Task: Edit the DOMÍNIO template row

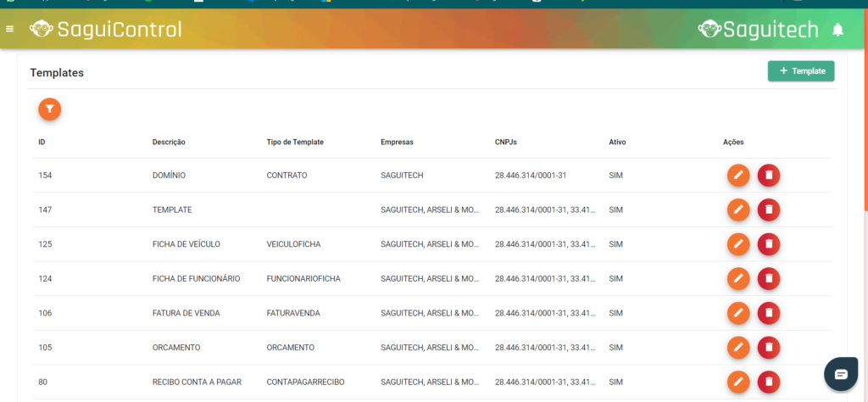Action: point(738,176)
